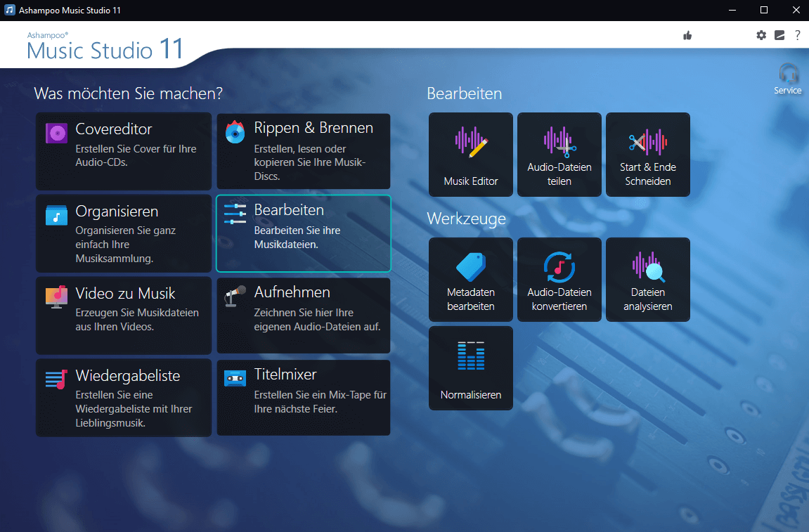809x532 pixels.
Task: Open the Service headset icon
Action: [x=788, y=74]
